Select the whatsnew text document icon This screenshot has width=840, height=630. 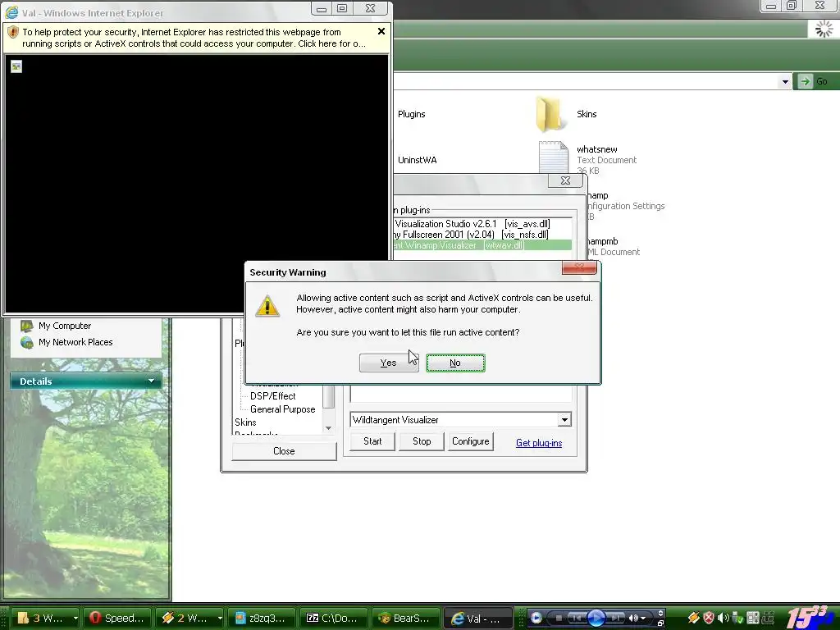554,157
